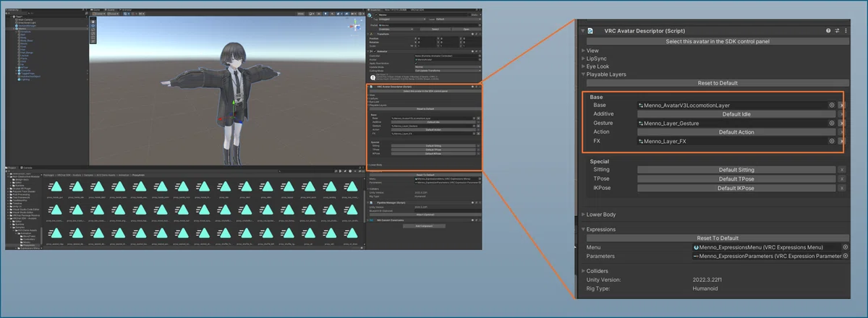Open object picker for the FX layer
This screenshot has height=318, width=868.
pyautogui.click(x=832, y=142)
